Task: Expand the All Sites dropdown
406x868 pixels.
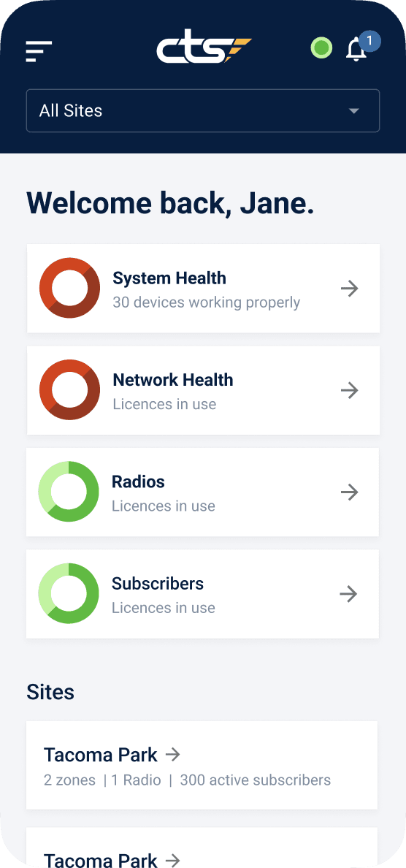Action: (203, 111)
